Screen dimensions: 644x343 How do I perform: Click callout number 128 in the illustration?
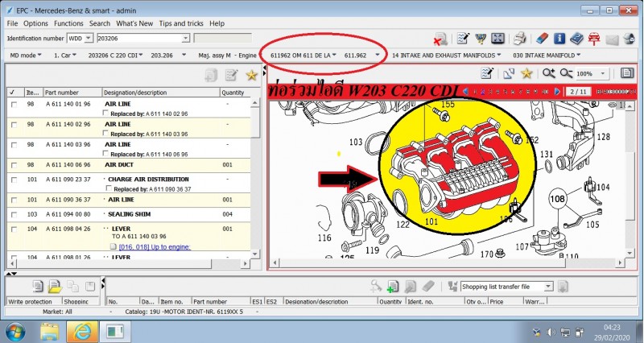[603, 136]
